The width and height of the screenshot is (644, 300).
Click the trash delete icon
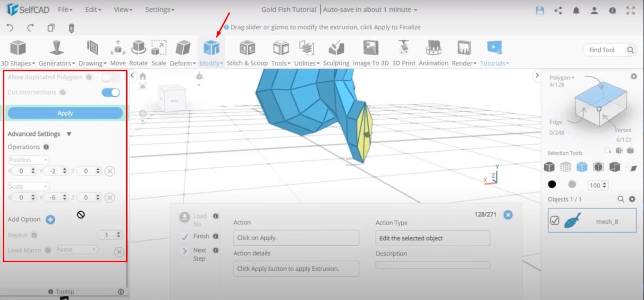click(71, 28)
